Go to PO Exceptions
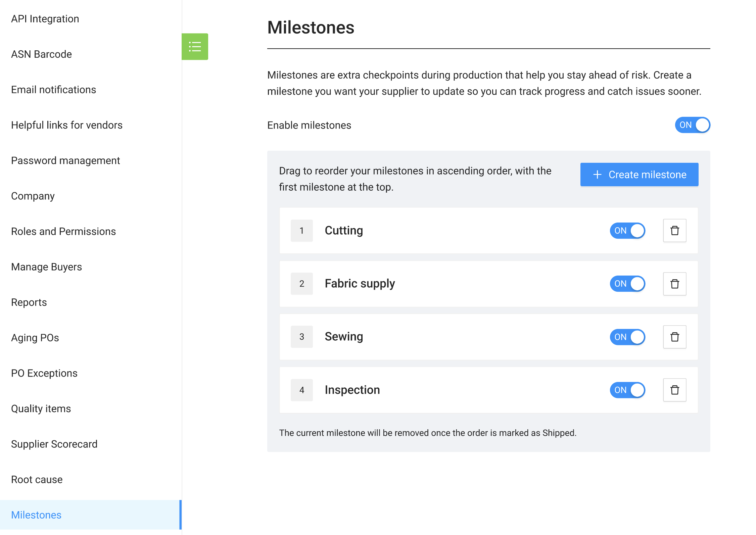The width and height of the screenshot is (756, 535). 44,373
